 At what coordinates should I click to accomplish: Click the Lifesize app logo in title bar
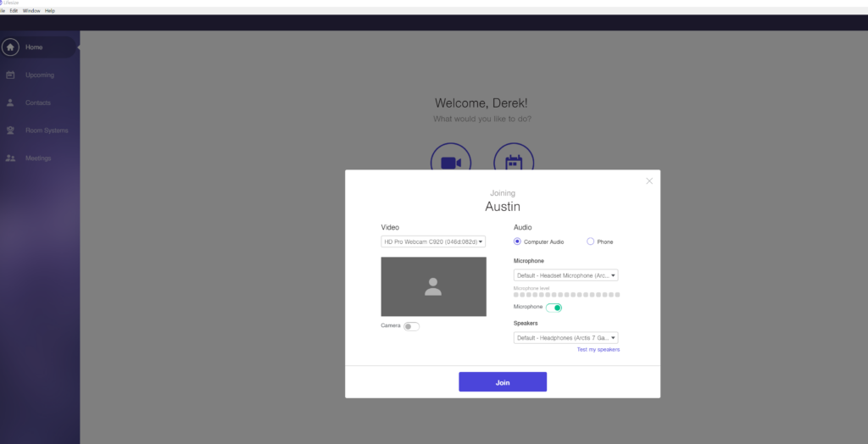pyautogui.click(x=2, y=3)
